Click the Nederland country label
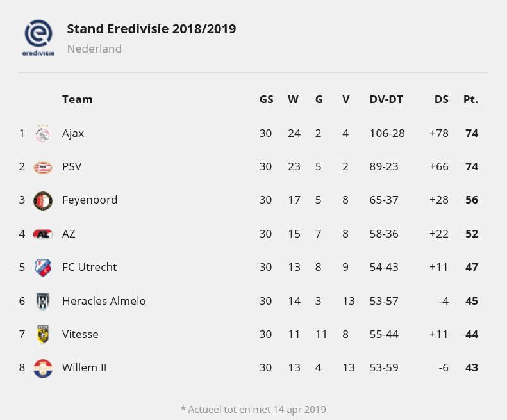 pyautogui.click(x=94, y=49)
